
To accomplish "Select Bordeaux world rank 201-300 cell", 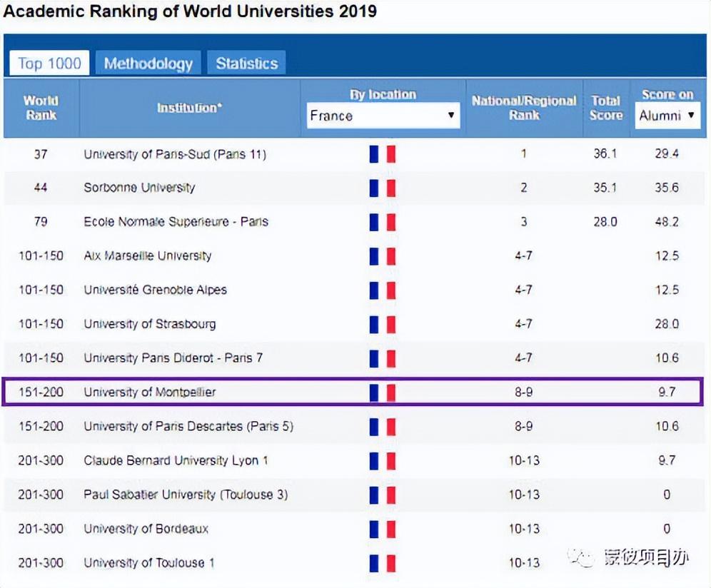I will [41, 529].
